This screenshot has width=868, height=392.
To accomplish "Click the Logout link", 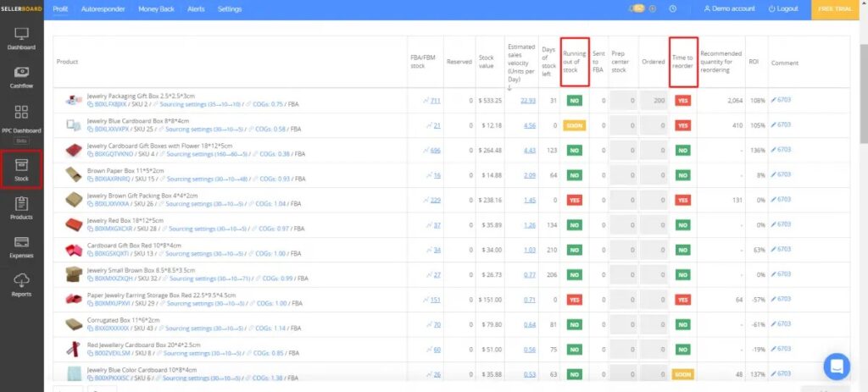I will (783, 8).
